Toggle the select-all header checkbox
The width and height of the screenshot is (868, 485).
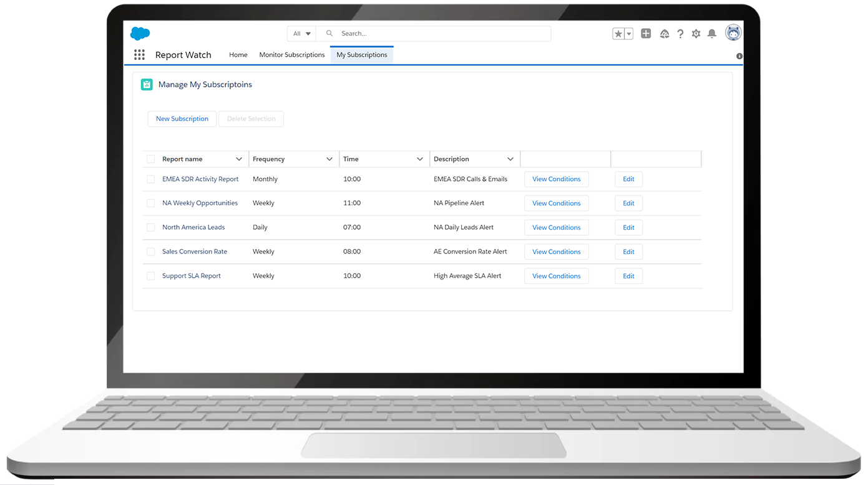click(x=150, y=159)
